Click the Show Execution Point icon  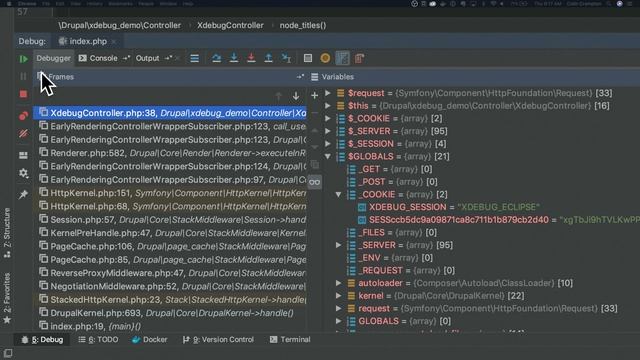pyautogui.click(x=195, y=58)
